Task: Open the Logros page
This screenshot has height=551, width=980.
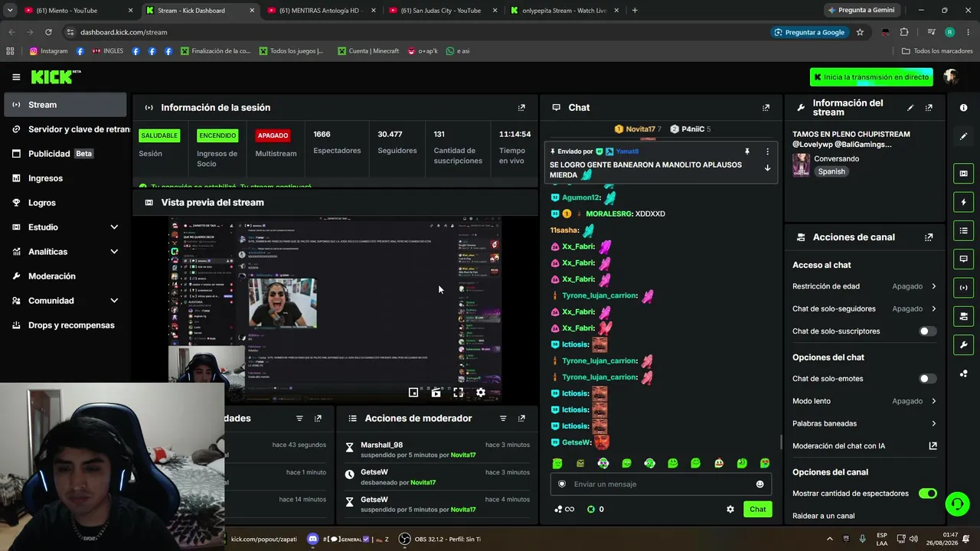Action: coord(65,203)
